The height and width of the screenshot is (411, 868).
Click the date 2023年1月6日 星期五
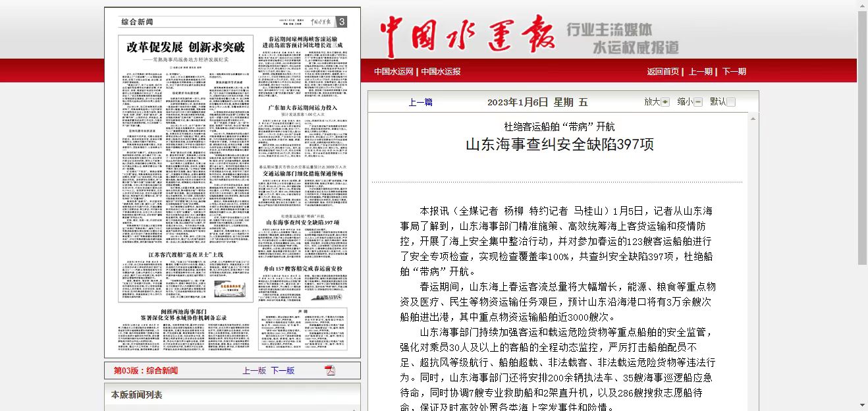pyautogui.click(x=537, y=102)
